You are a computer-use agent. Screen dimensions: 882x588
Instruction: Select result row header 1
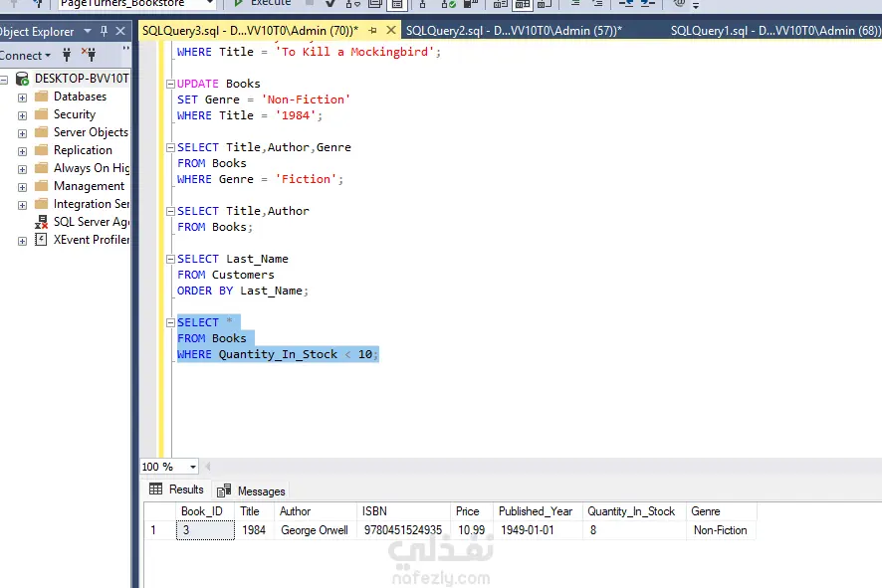159,530
